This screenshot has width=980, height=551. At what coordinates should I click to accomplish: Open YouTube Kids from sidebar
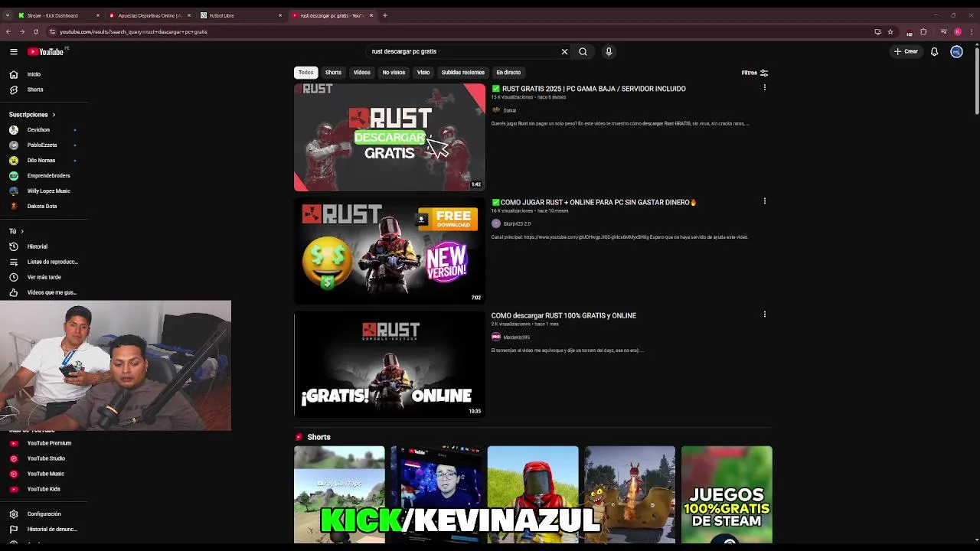click(x=44, y=489)
